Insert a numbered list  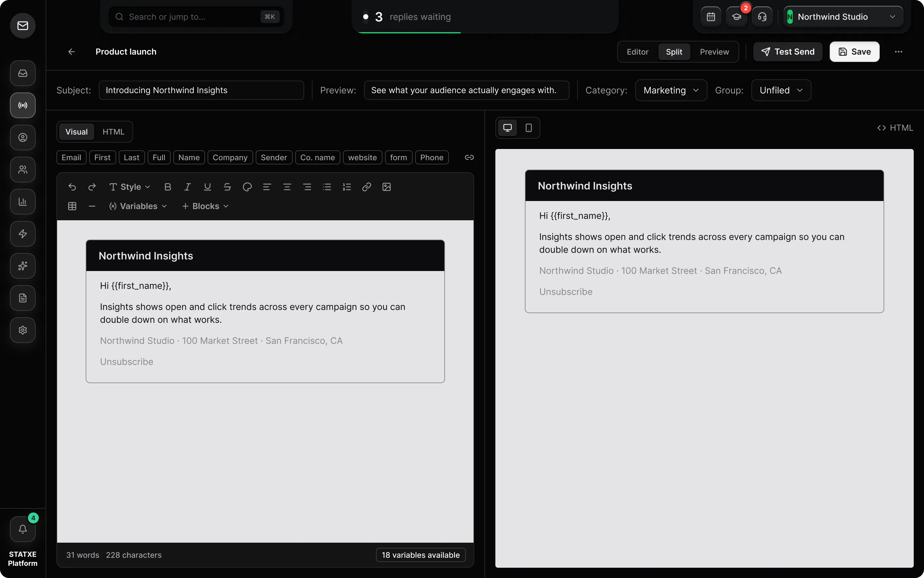point(347,187)
